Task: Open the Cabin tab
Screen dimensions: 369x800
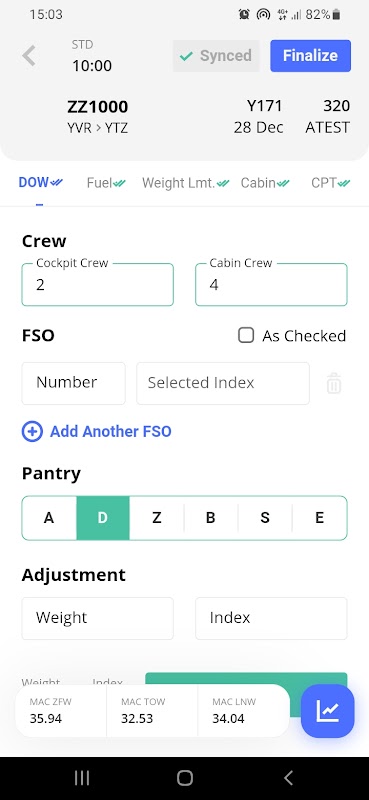Action: (265, 183)
